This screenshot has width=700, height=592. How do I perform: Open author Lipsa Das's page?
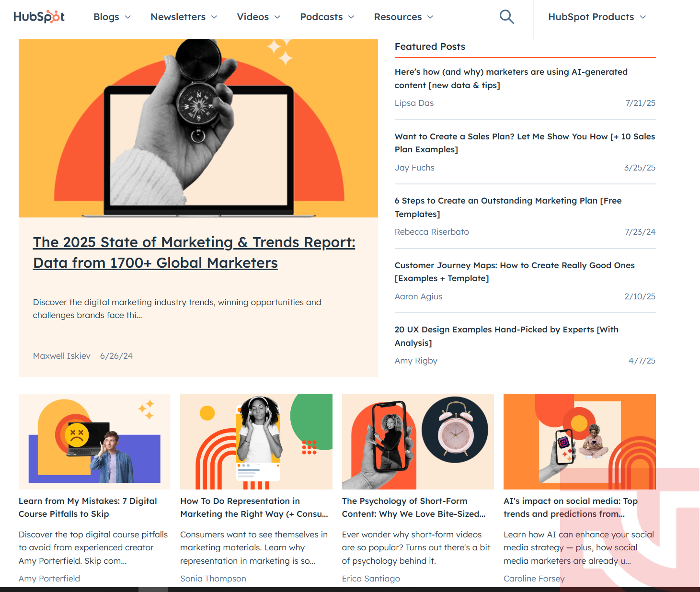tap(414, 103)
